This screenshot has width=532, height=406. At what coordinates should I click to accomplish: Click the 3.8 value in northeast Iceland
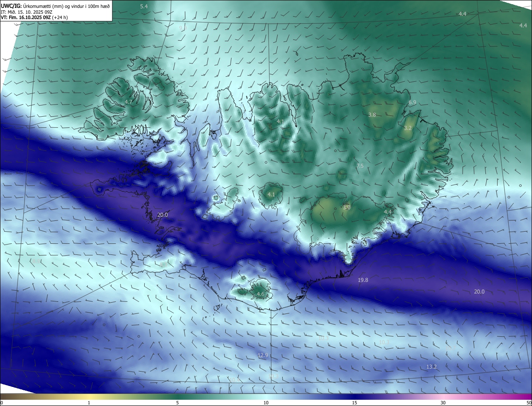[x=372, y=115]
